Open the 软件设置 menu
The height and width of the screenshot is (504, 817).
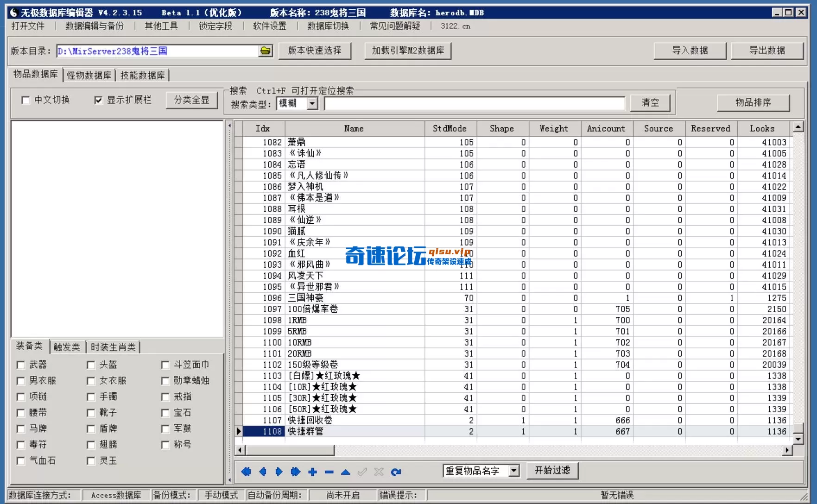click(x=269, y=26)
